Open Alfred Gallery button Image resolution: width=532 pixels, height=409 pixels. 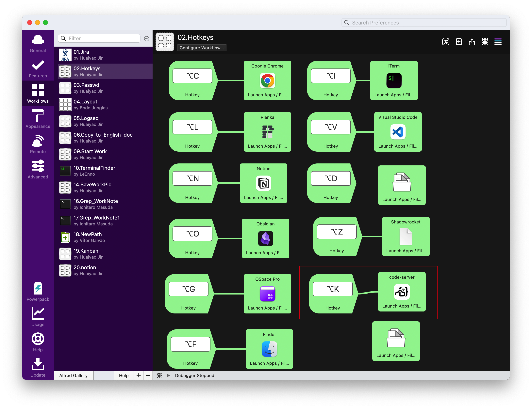point(73,375)
